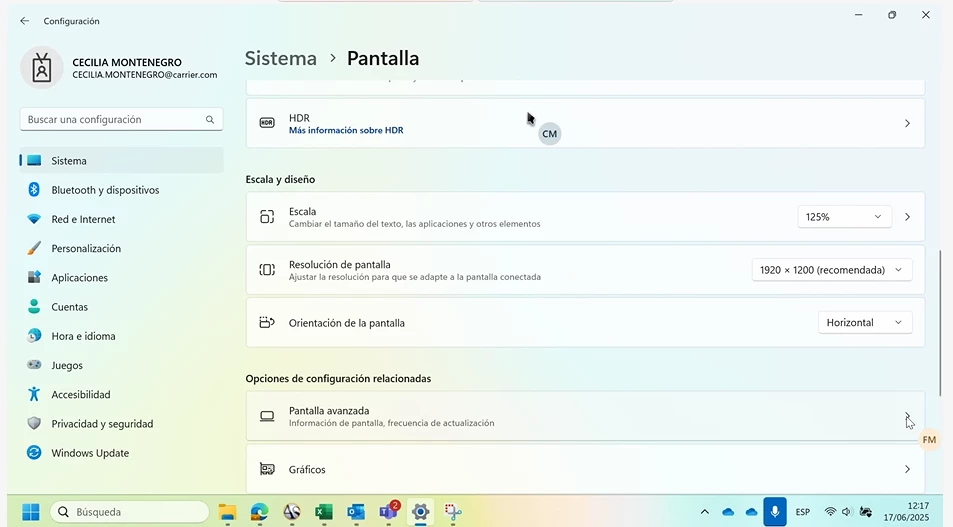Image resolution: width=953 pixels, height=527 pixels.
Task: Open Gráficos via right chevron
Action: click(907, 469)
